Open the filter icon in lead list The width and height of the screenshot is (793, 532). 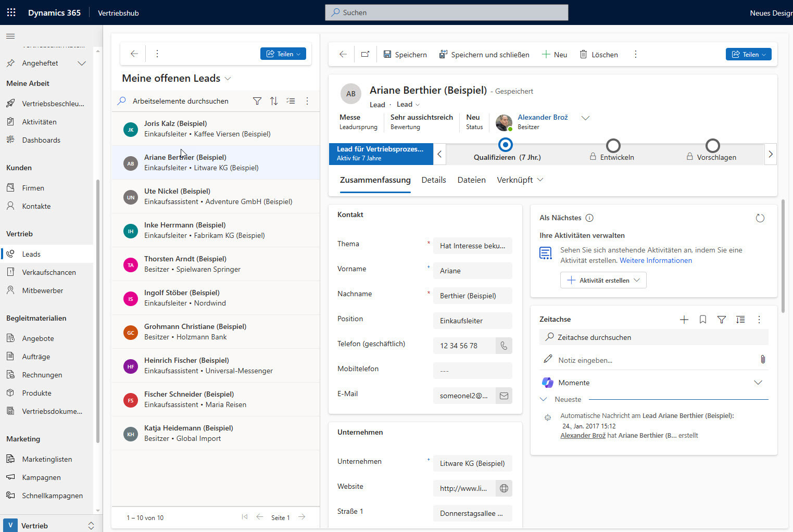257,101
